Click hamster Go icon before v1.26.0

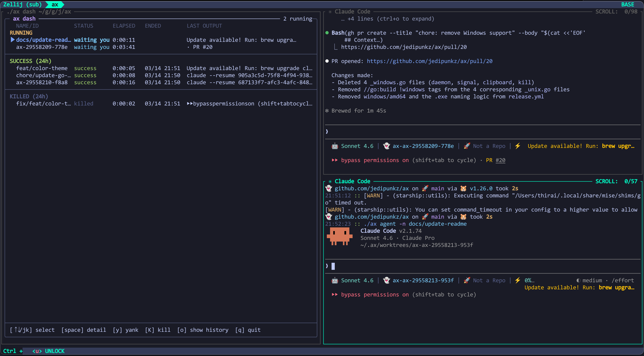click(463, 188)
